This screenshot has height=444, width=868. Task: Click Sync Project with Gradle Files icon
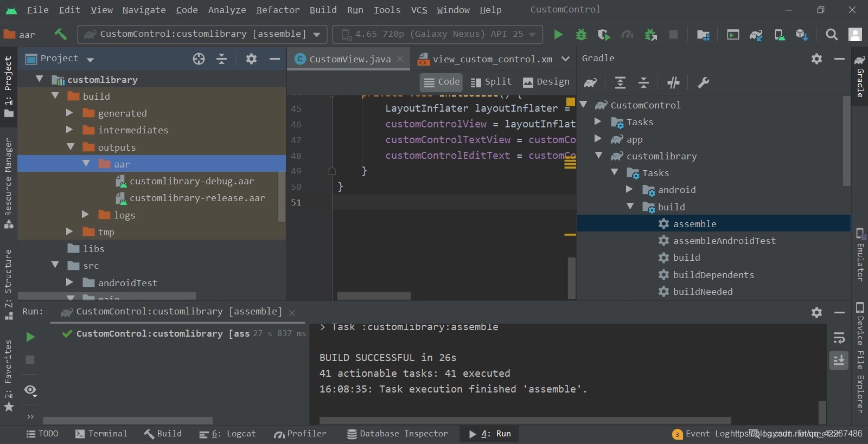point(756,35)
